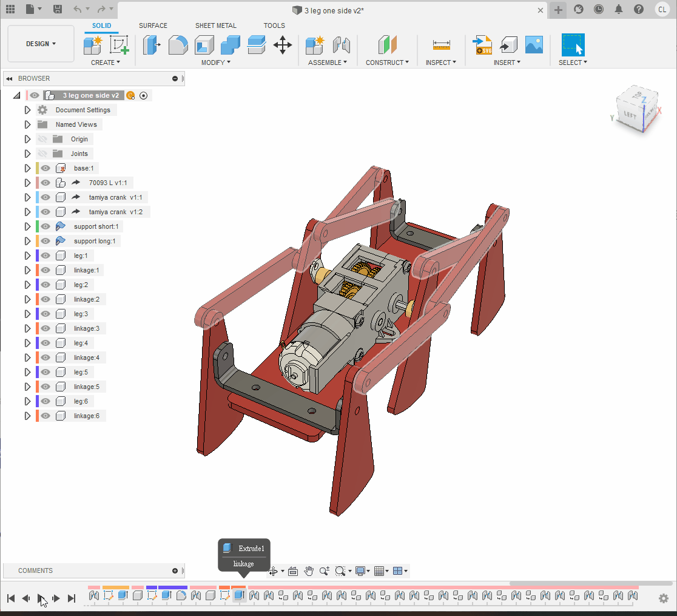Hide the base:1 component
Viewport: 677px width, 616px height.
(45, 168)
